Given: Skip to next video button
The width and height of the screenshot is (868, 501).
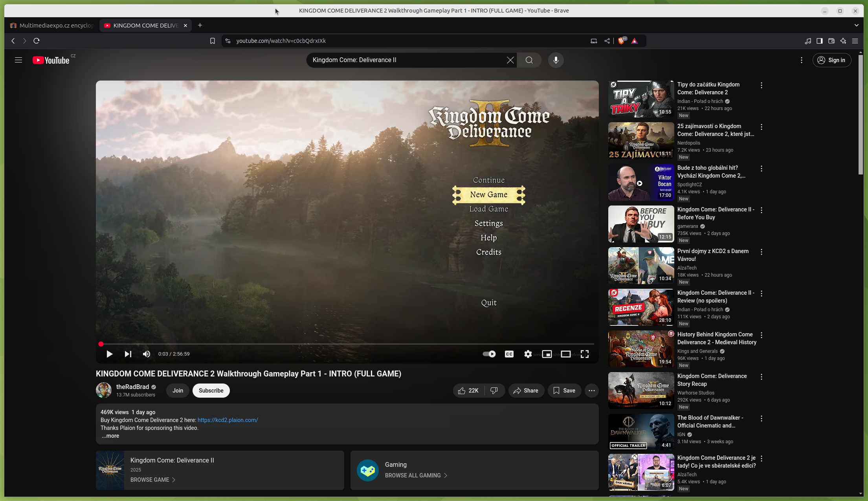Looking at the screenshot, I should [x=128, y=354].
